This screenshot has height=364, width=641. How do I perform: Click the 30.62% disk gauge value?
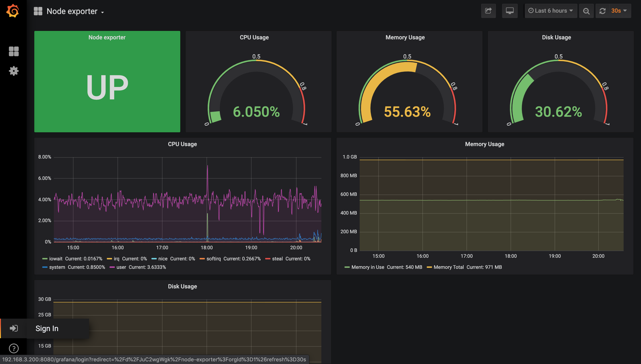click(558, 111)
